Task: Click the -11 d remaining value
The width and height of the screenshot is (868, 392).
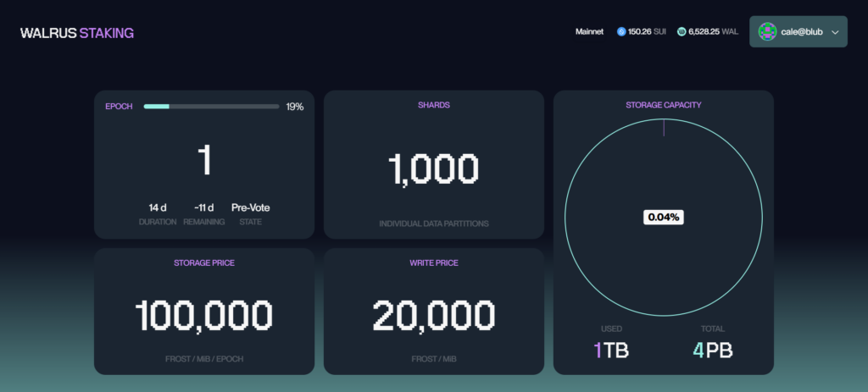Action: [x=204, y=208]
